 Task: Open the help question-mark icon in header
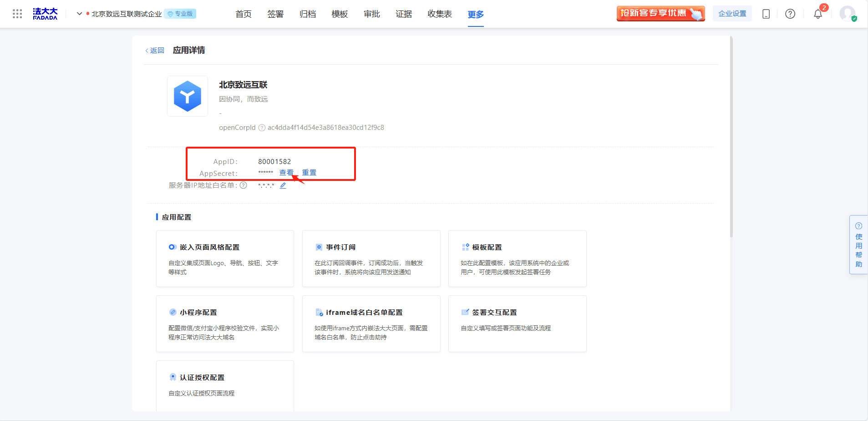(790, 14)
